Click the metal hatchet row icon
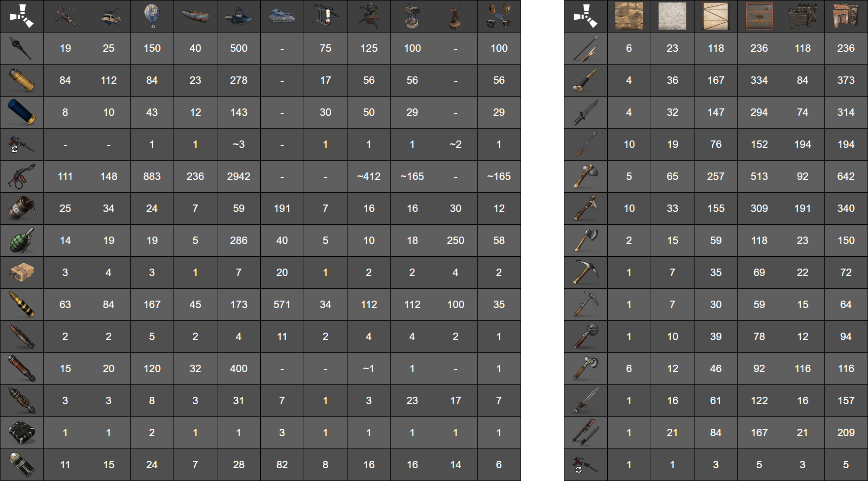Screen dimensions: 868x481 586,240
